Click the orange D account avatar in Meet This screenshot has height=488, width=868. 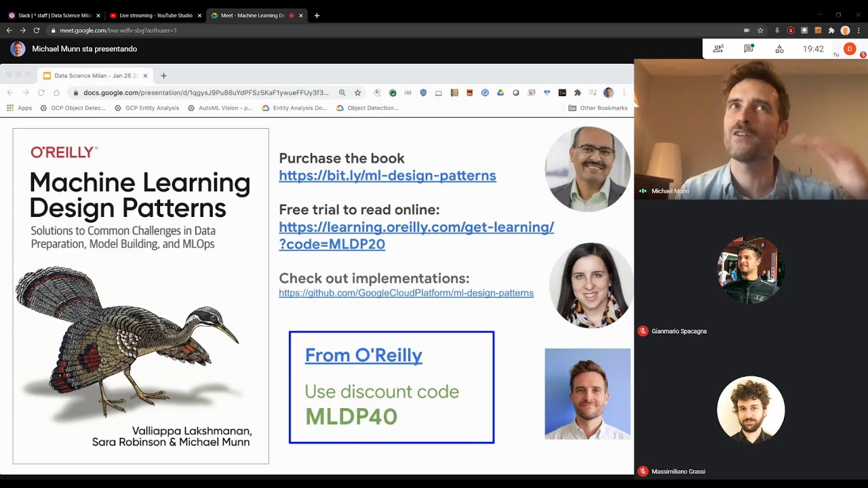(x=850, y=49)
